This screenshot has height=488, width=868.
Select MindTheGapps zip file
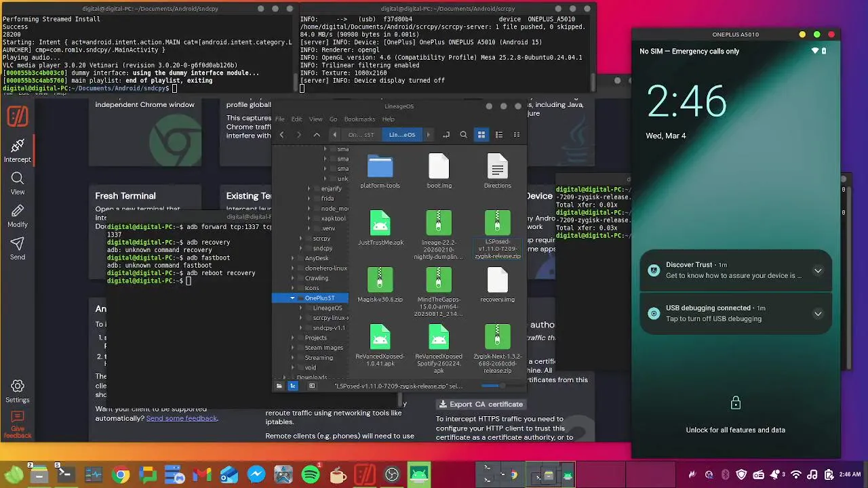tap(439, 292)
